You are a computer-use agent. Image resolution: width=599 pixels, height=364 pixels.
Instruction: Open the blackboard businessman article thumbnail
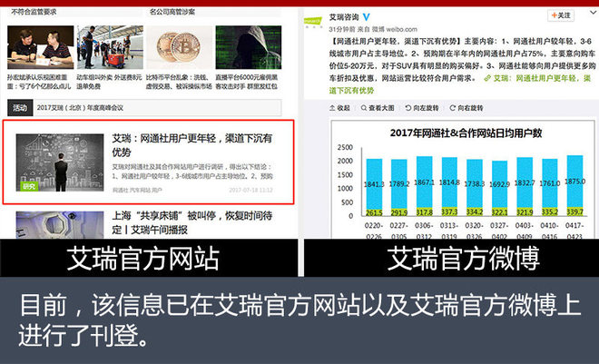60,162
